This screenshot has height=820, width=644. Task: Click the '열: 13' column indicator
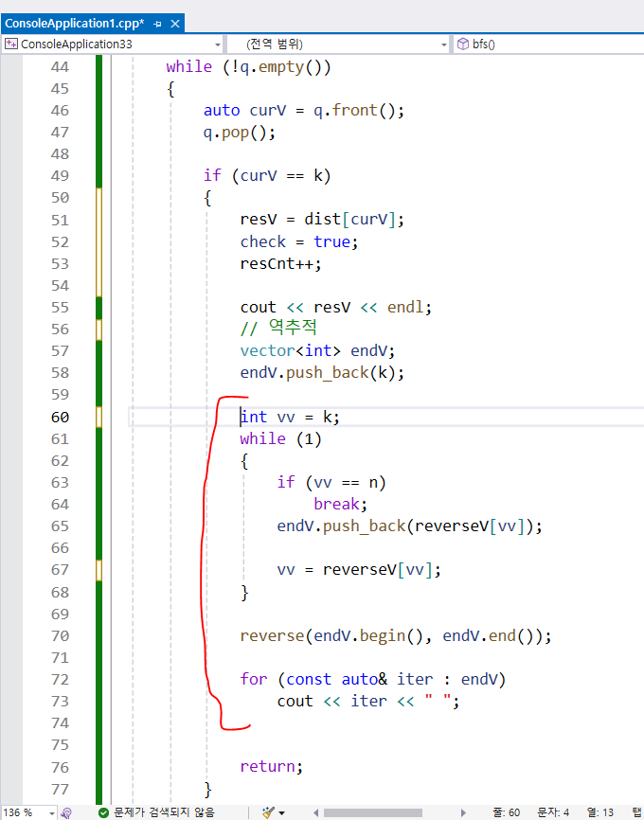(x=599, y=812)
